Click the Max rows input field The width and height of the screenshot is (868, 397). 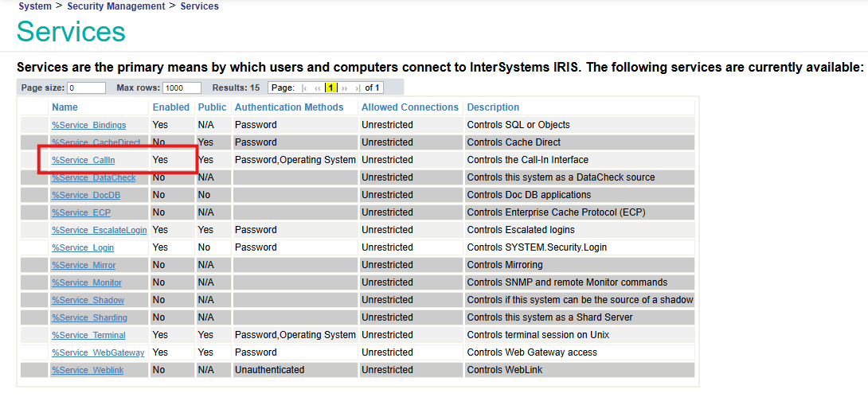coord(182,88)
